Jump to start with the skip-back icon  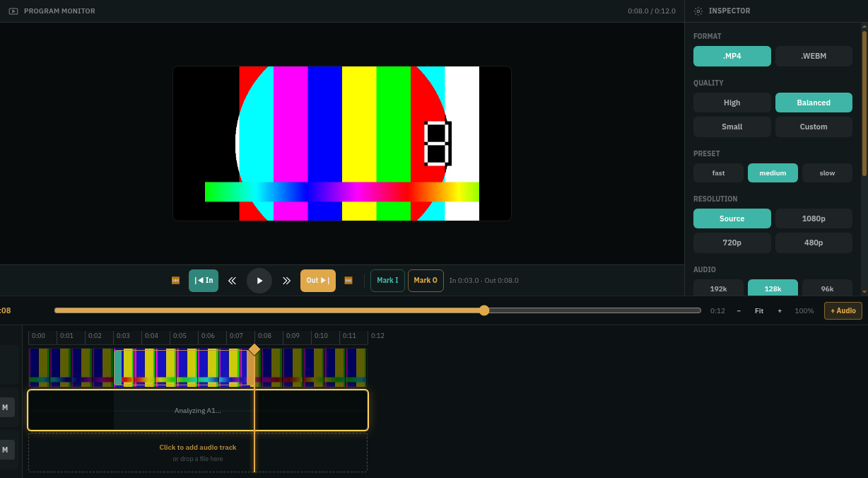pos(175,281)
